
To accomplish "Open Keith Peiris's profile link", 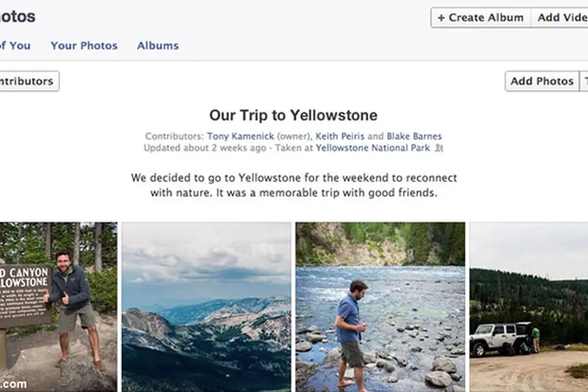I will (x=340, y=136).
